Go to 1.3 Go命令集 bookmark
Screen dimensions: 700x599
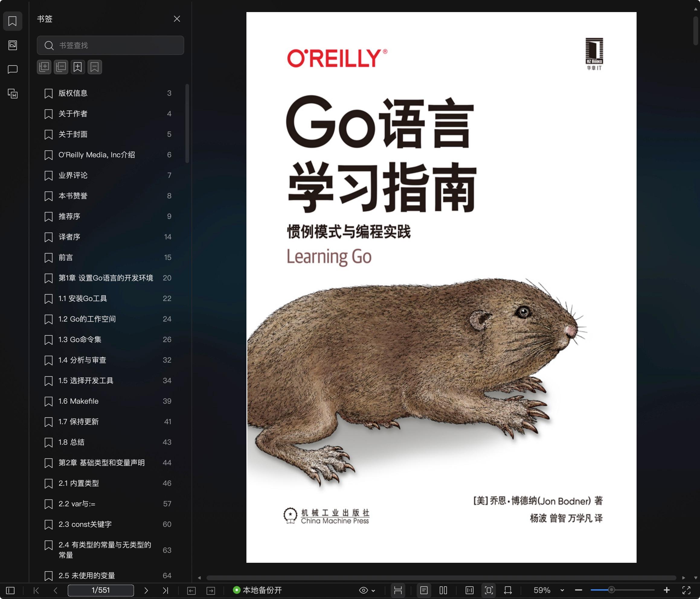[x=108, y=340]
